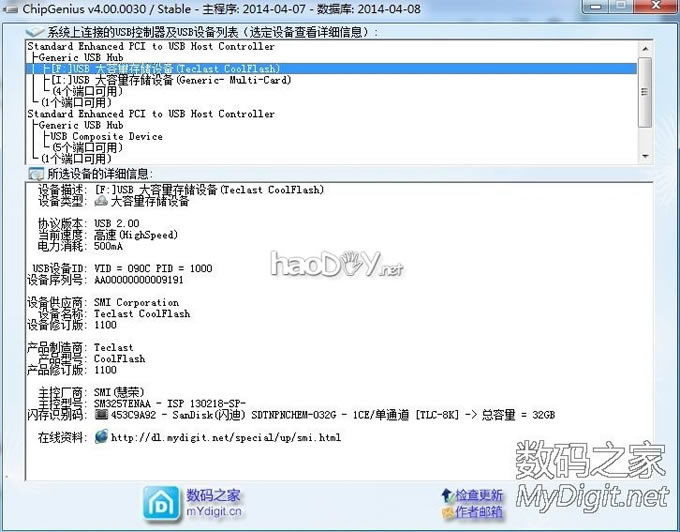Open the dl.mydigit.net smi.html link
The height and width of the screenshot is (532, 680).
click(x=225, y=437)
